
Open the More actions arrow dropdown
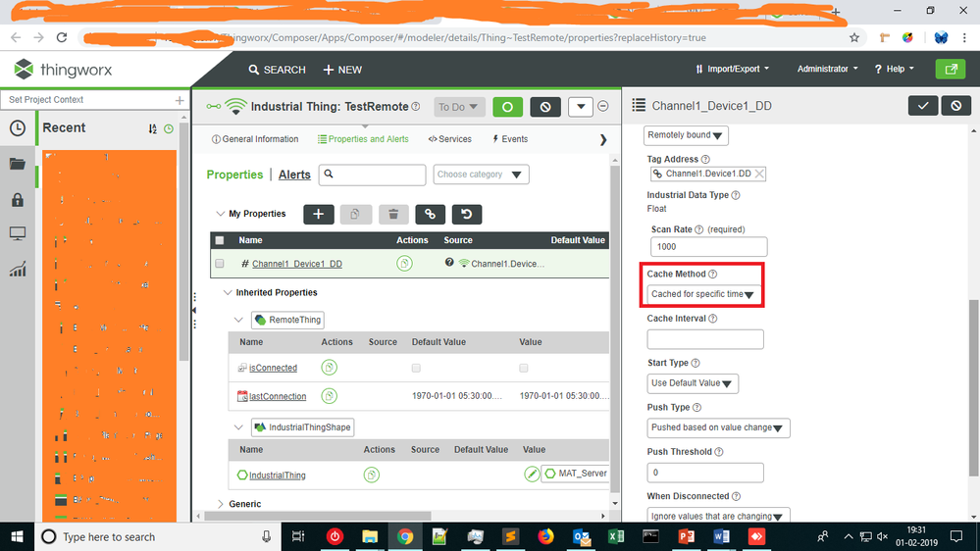coord(581,107)
